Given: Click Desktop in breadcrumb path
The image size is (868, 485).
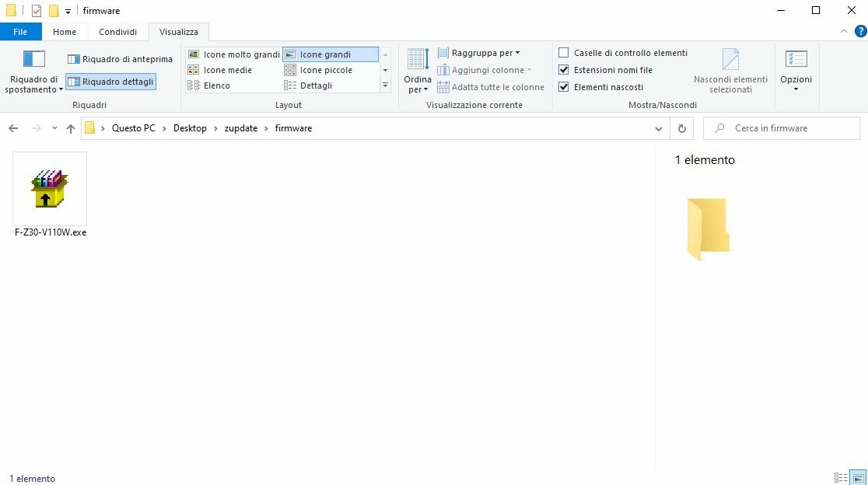Looking at the screenshot, I should (190, 128).
